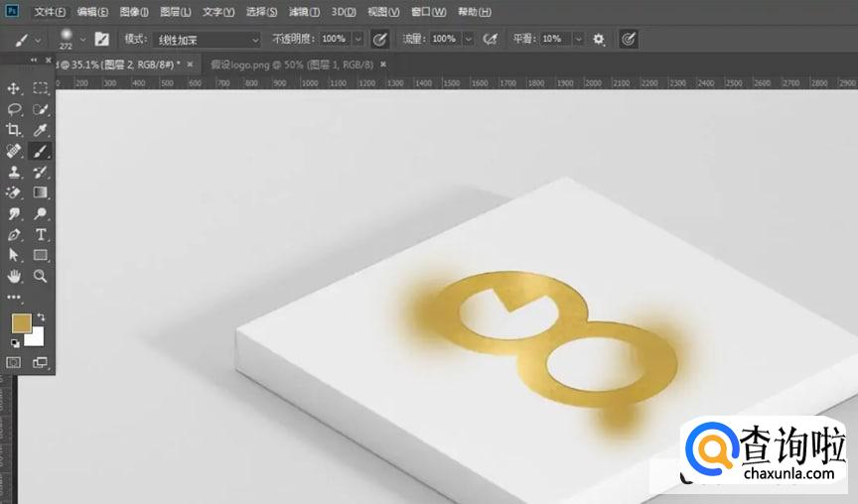Open the 滤镜(T) menu
This screenshot has height=504, width=858.
coord(304,12)
